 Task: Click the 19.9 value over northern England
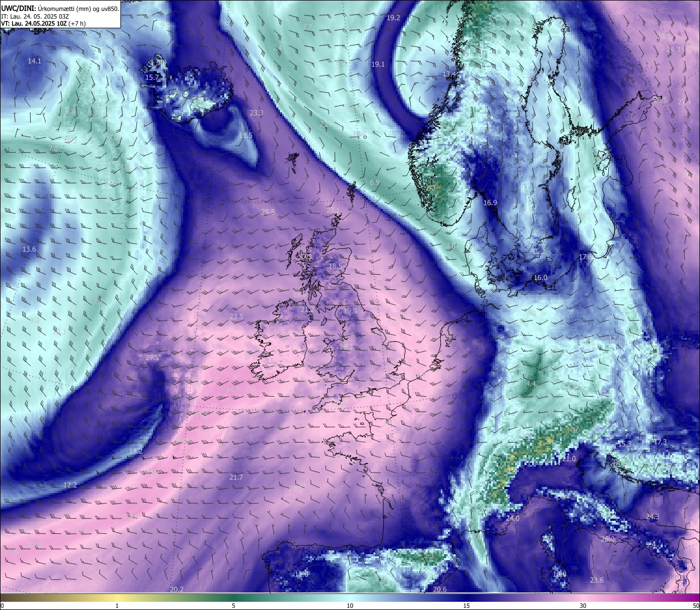[350, 311]
